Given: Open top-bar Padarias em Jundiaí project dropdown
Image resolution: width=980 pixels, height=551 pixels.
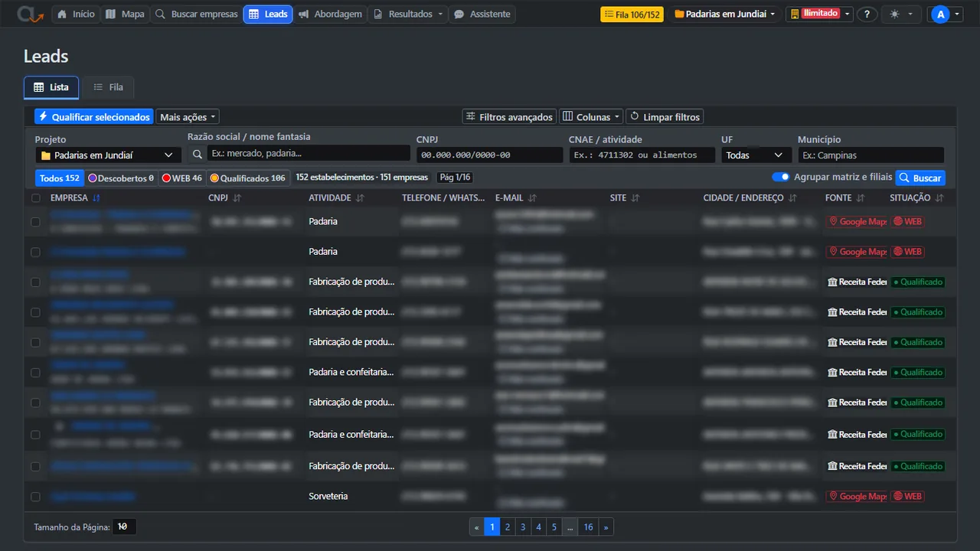Looking at the screenshot, I should (x=724, y=15).
